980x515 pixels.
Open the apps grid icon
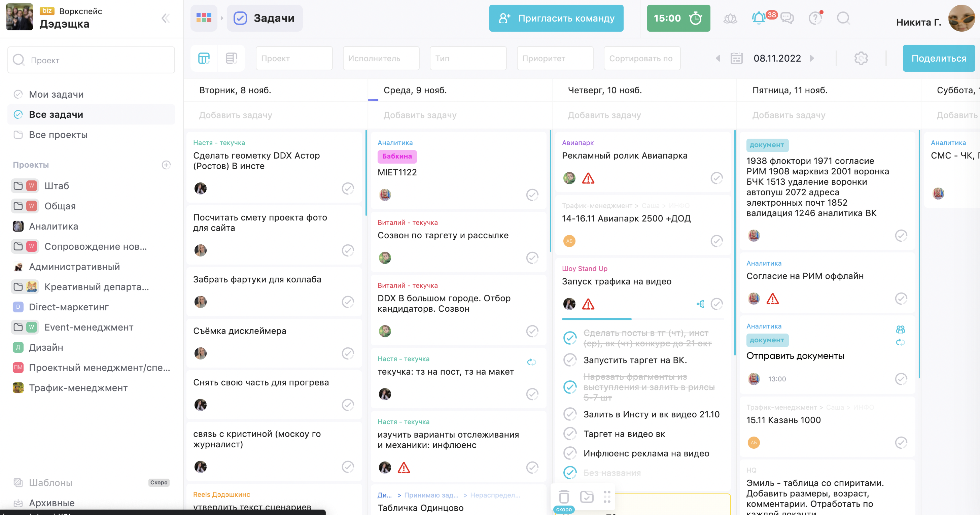(x=204, y=18)
